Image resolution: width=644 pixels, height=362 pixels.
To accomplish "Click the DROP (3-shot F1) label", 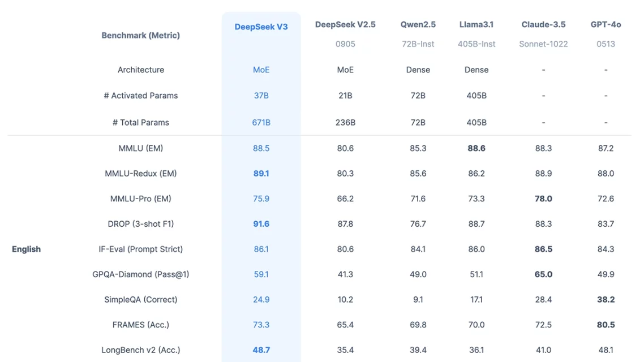I will coord(140,223).
